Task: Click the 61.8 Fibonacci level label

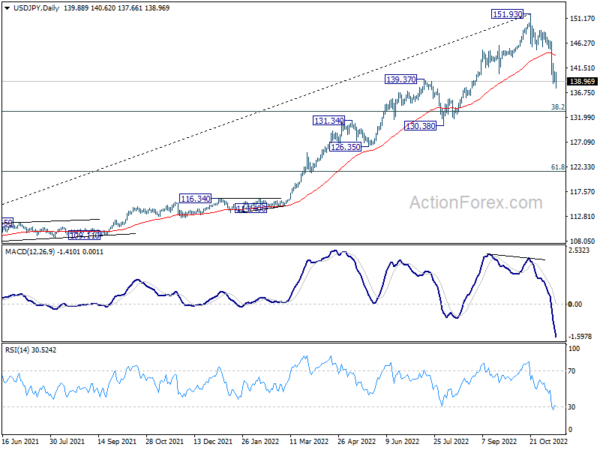Action: point(558,167)
